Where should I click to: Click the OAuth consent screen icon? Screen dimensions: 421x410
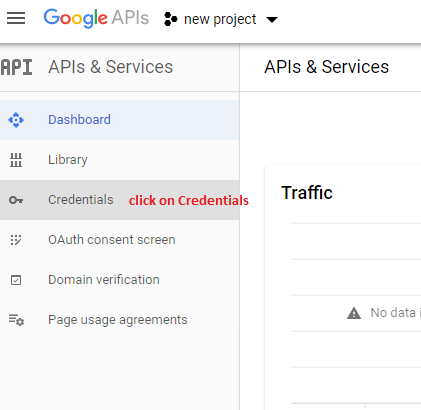(16, 240)
